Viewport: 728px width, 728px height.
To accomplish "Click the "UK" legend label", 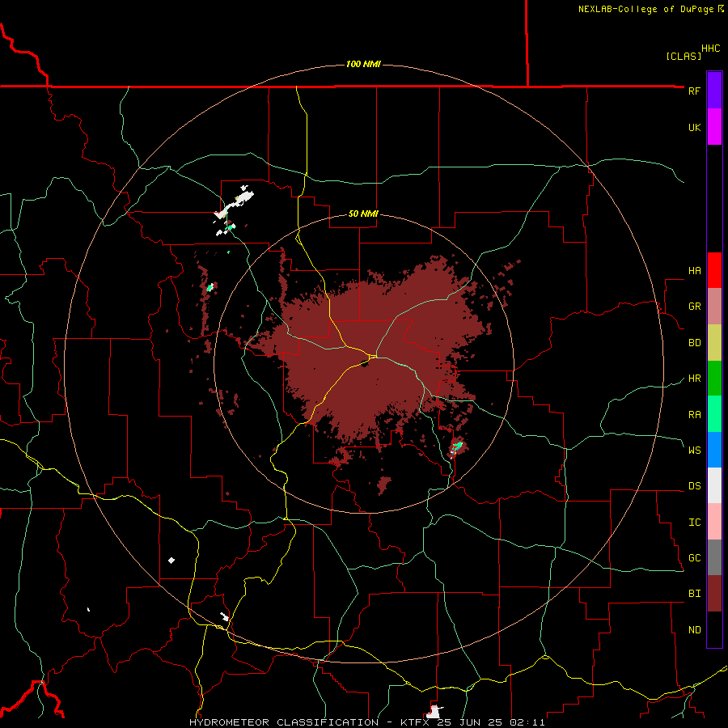I will (694, 127).
